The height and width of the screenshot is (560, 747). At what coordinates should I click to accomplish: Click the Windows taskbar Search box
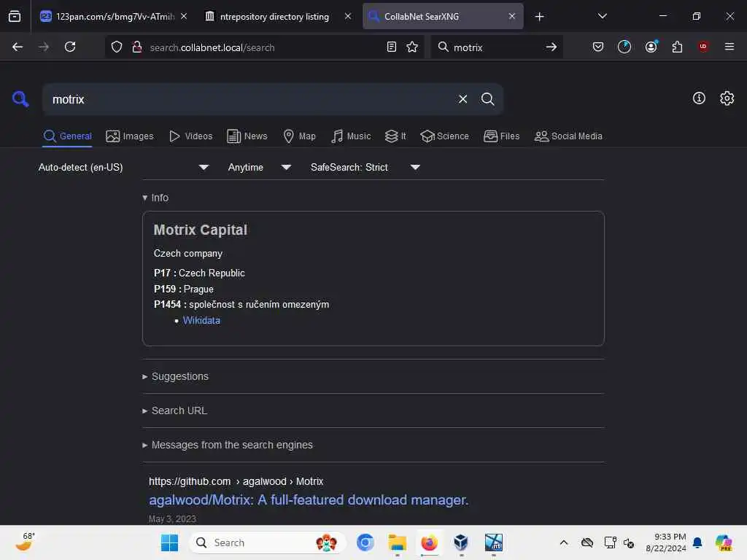267,542
